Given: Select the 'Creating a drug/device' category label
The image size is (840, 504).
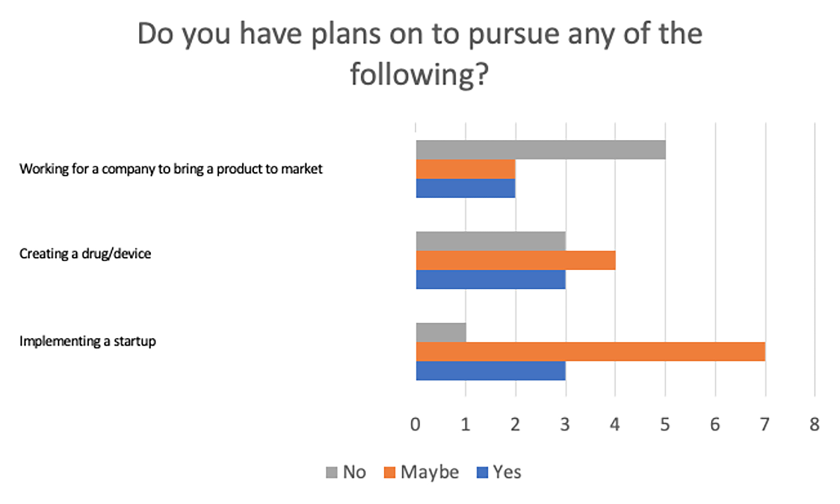Looking at the screenshot, I should [x=85, y=254].
